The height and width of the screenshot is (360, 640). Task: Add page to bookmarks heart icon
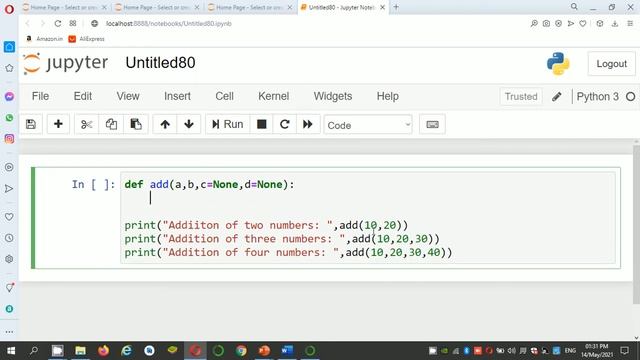pyautogui.click(x=583, y=24)
